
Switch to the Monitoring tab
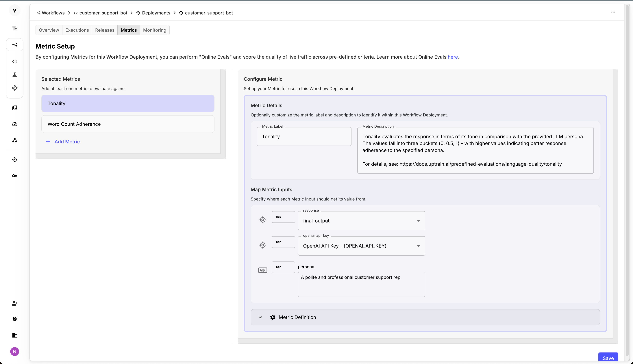point(155,30)
